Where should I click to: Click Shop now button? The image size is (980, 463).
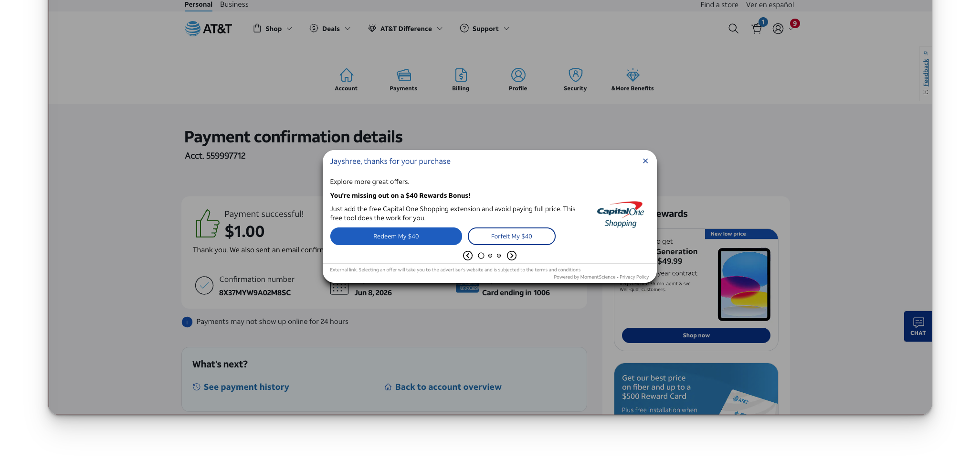(x=696, y=335)
